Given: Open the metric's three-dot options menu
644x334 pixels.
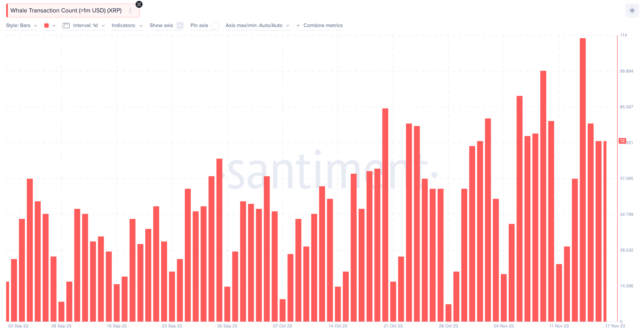Looking at the screenshot, I should [130, 10].
